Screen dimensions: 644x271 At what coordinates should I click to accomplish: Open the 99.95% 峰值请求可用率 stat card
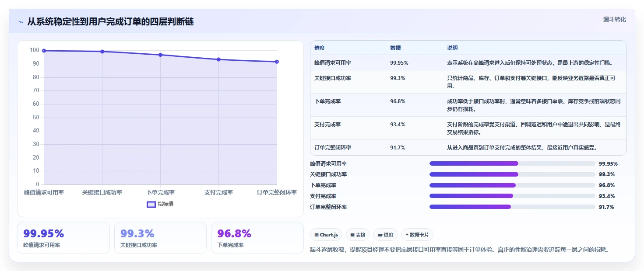[x=63, y=238]
